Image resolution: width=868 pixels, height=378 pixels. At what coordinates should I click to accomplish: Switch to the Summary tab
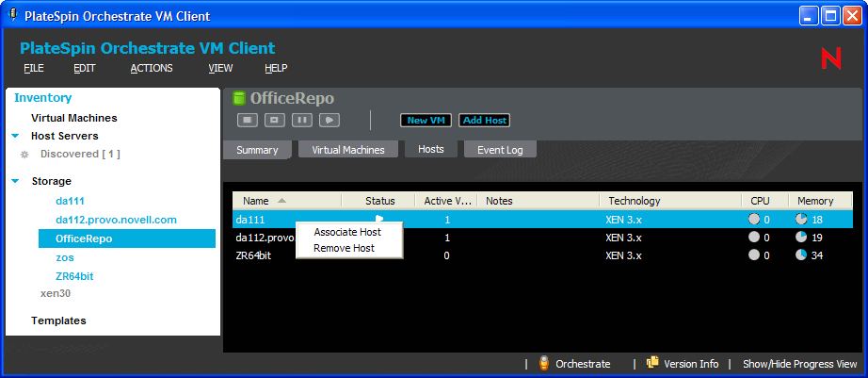click(257, 150)
